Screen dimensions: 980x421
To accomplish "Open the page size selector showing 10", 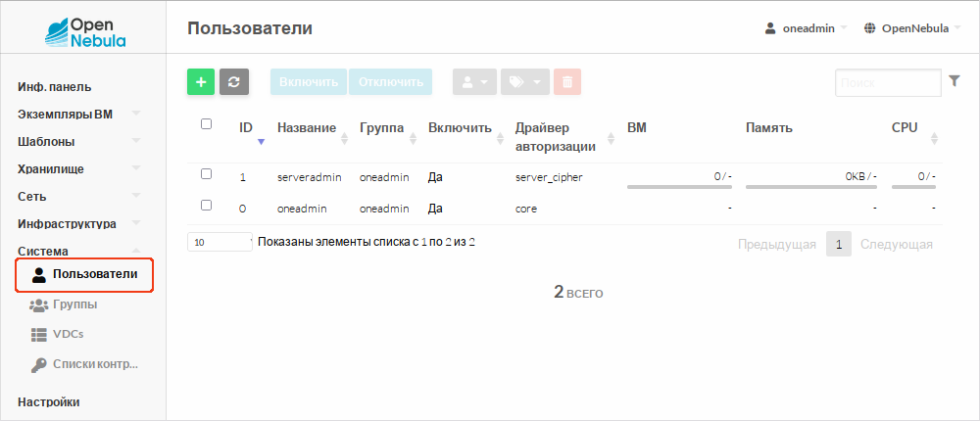I will click(x=220, y=242).
